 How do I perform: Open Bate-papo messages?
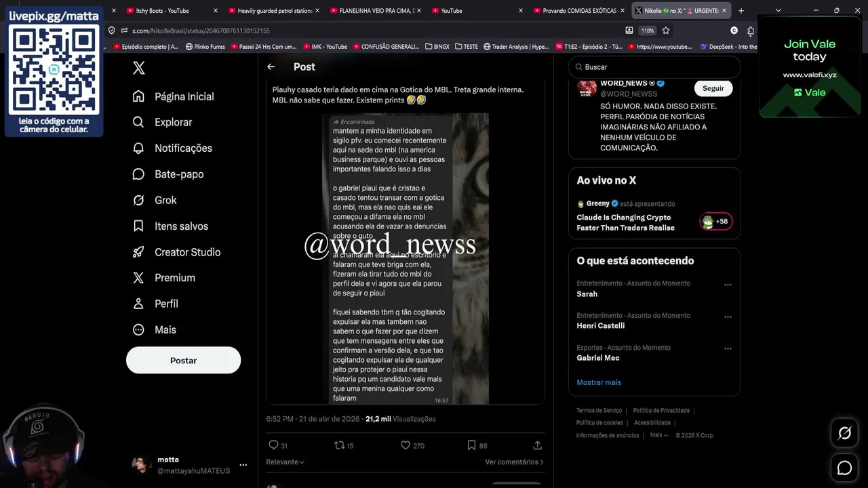[168, 174]
